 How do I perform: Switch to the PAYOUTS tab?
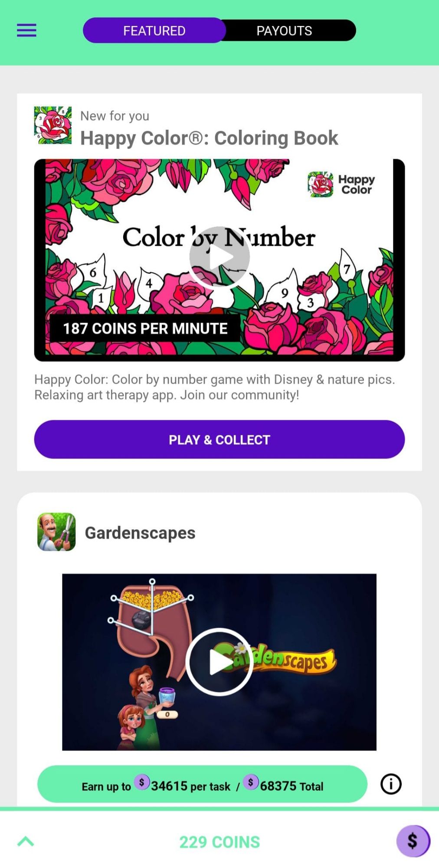[x=285, y=30]
